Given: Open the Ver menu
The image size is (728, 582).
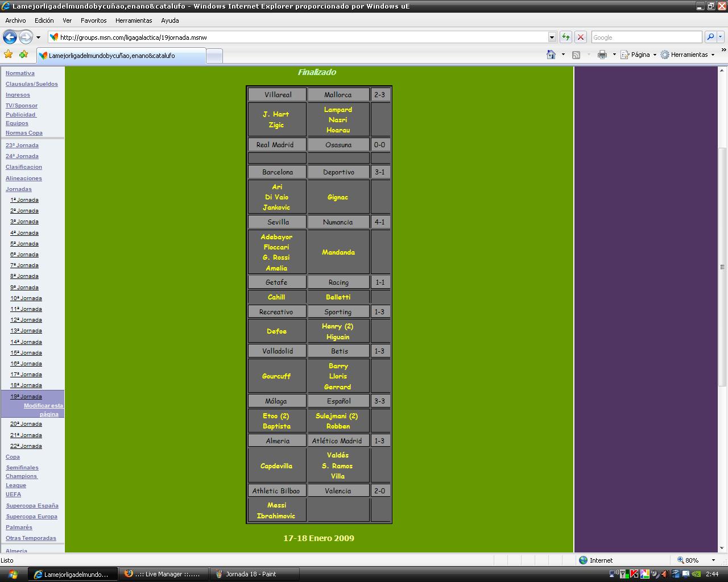Looking at the screenshot, I should point(67,20).
